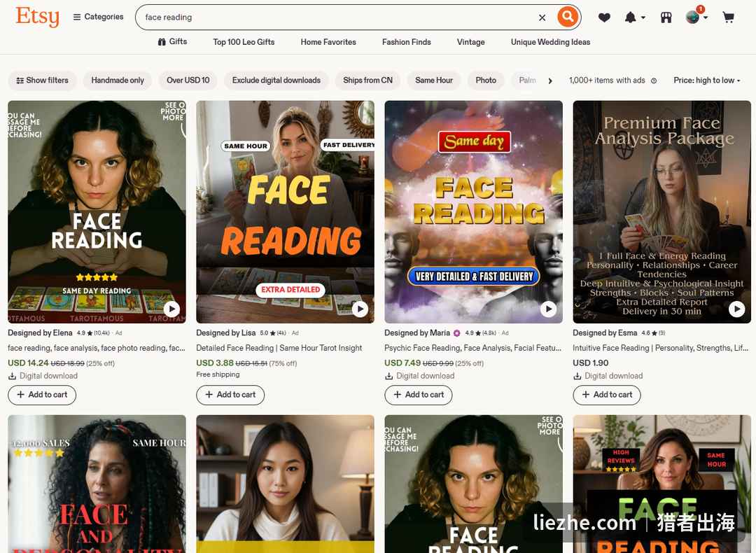The width and height of the screenshot is (756, 553).
Task: Open Fashion Finds section
Action: pos(407,42)
